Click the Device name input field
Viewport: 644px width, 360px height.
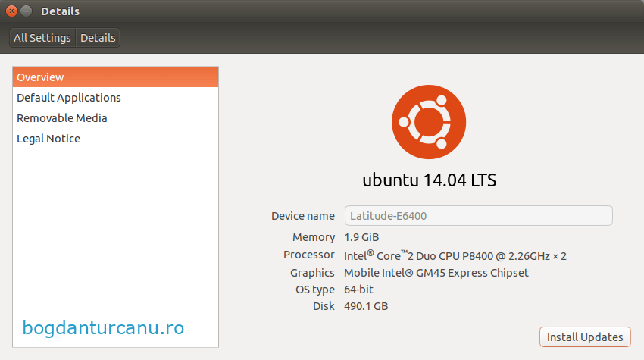point(478,216)
